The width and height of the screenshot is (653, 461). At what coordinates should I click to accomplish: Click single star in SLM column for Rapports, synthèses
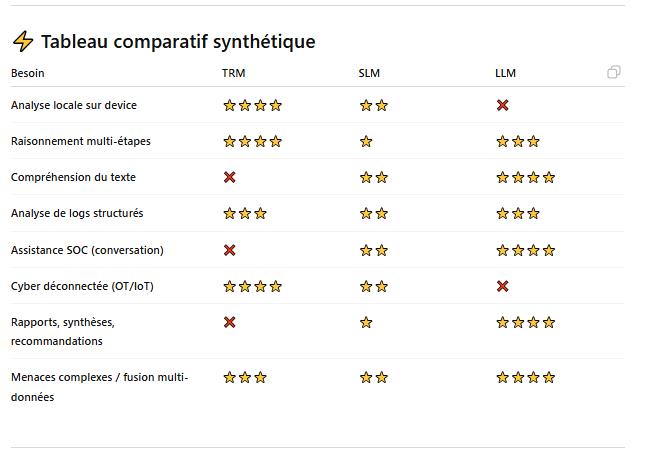click(366, 322)
